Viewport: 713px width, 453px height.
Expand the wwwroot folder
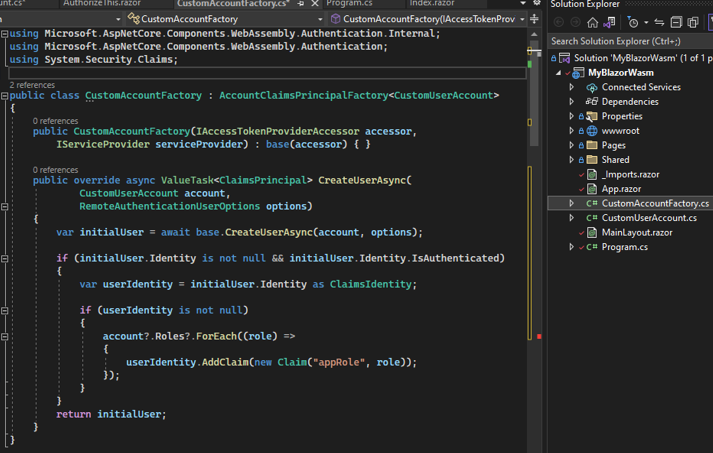572,131
